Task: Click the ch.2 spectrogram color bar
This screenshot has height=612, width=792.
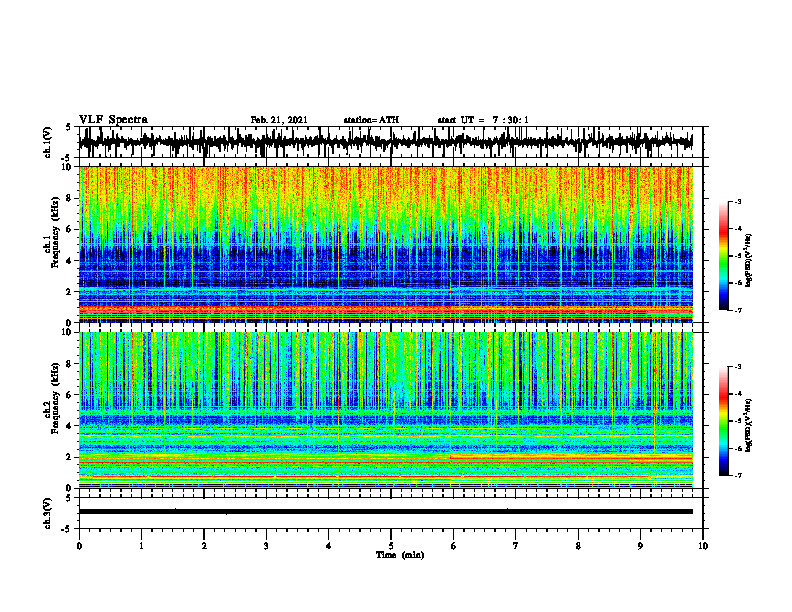Action: tap(723, 421)
